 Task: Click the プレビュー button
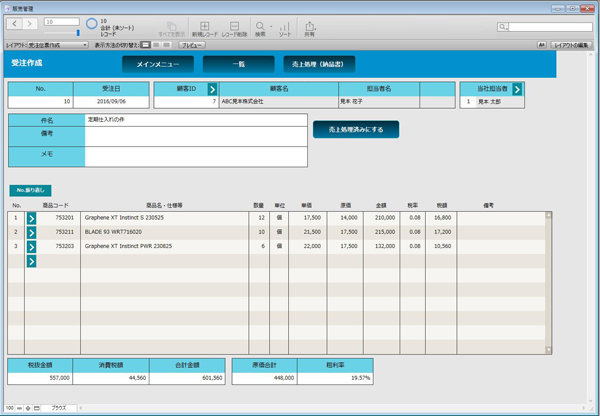(192, 45)
